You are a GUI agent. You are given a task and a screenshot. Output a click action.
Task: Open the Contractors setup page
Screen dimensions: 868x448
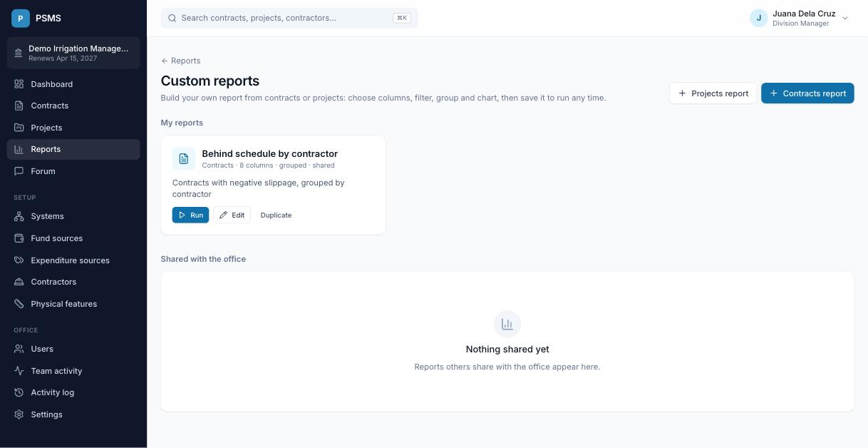coord(73,282)
